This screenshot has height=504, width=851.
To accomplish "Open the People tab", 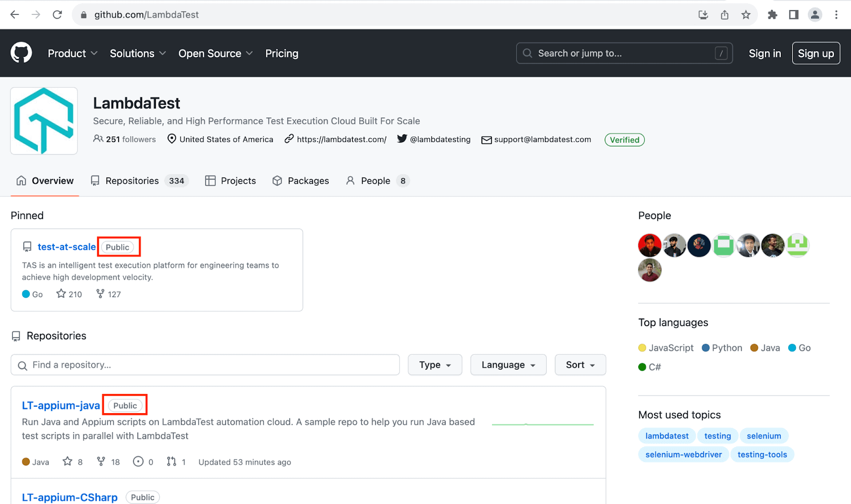I will click(x=376, y=181).
